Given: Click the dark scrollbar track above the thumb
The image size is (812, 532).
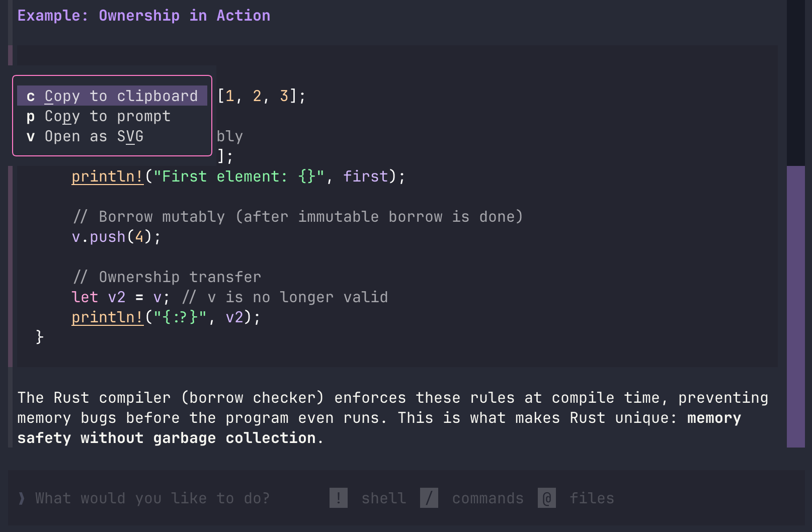Looking at the screenshot, I should (795, 80).
